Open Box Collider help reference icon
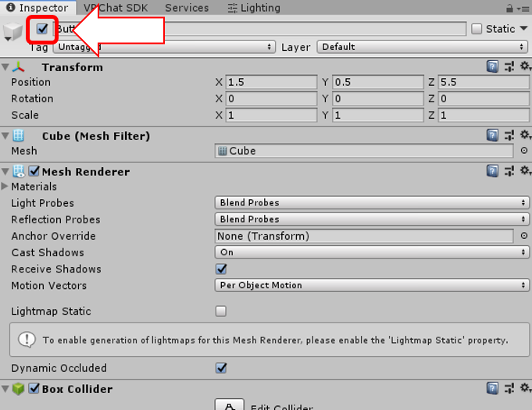 click(492, 388)
